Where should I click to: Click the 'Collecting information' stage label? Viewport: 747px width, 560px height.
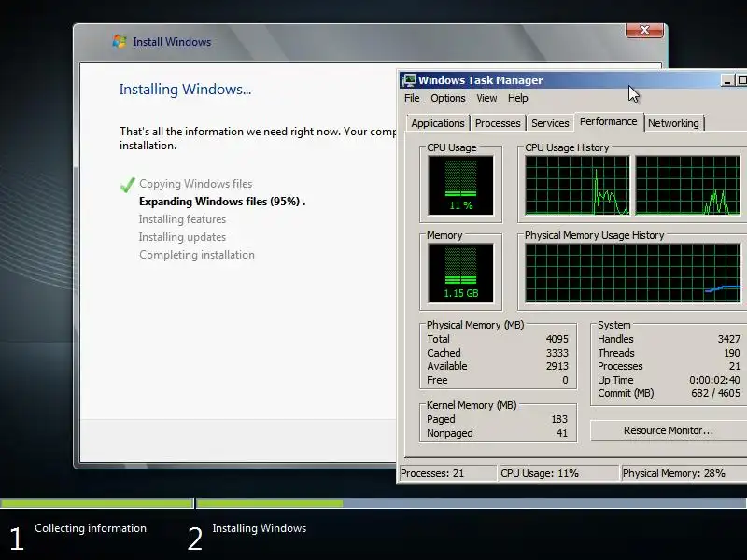[91, 528]
